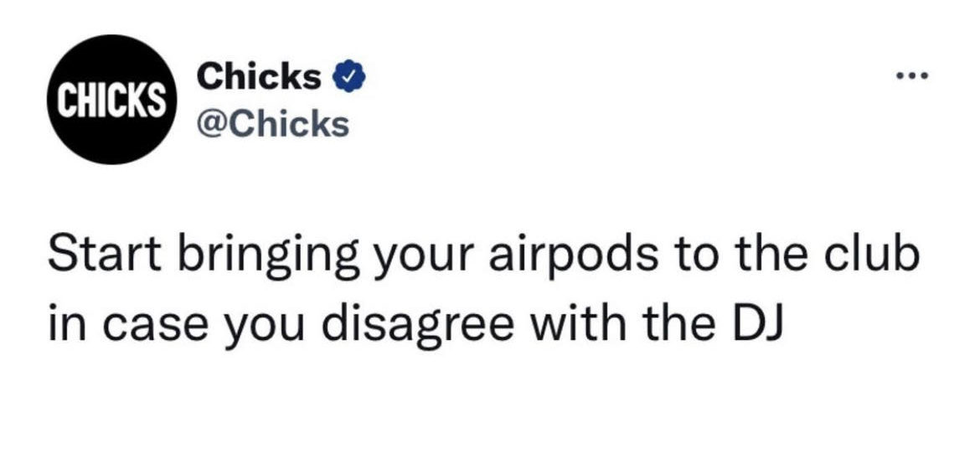The width and height of the screenshot is (980, 469).
Task: Click the white CHICKS logo text in avatar
Action: pyautogui.click(x=110, y=100)
